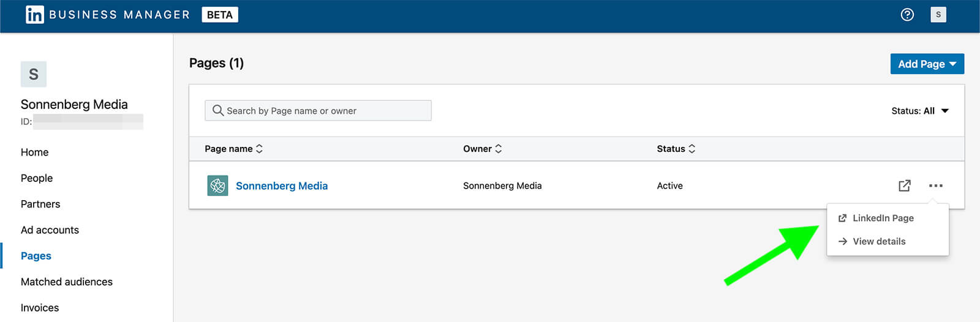
Task: Open the help question mark icon
Action: [907, 15]
